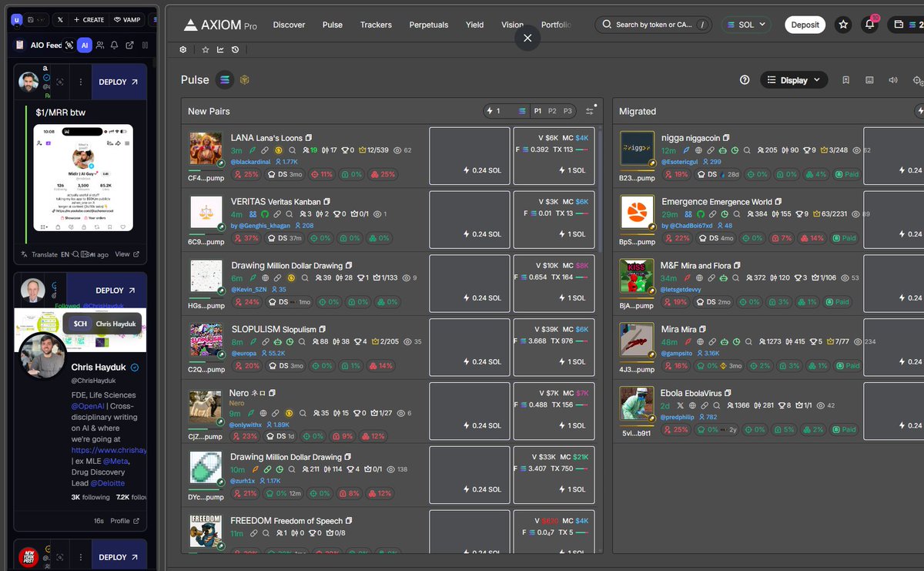Toggle the AI button in AIO Feed
This screenshot has height=571, width=924.
coord(85,45)
